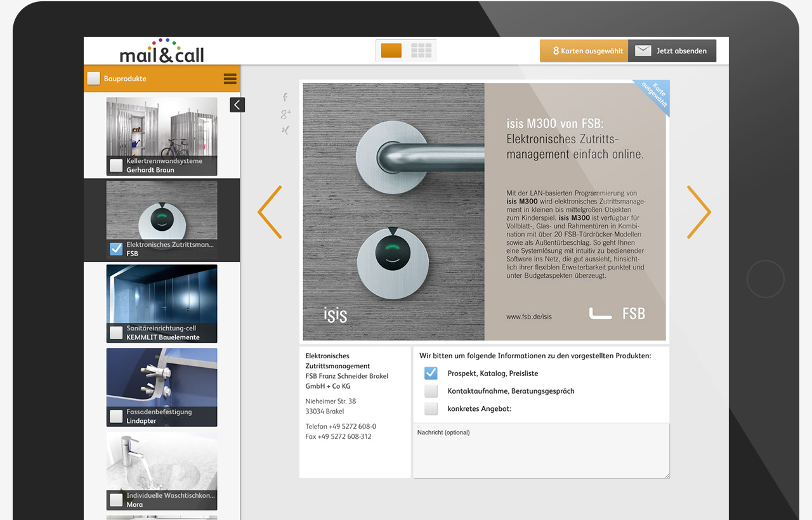Screen dimensions: 812x520
Task: Go to the previous card
Action: pyautogui.click(x=270, y=212)
